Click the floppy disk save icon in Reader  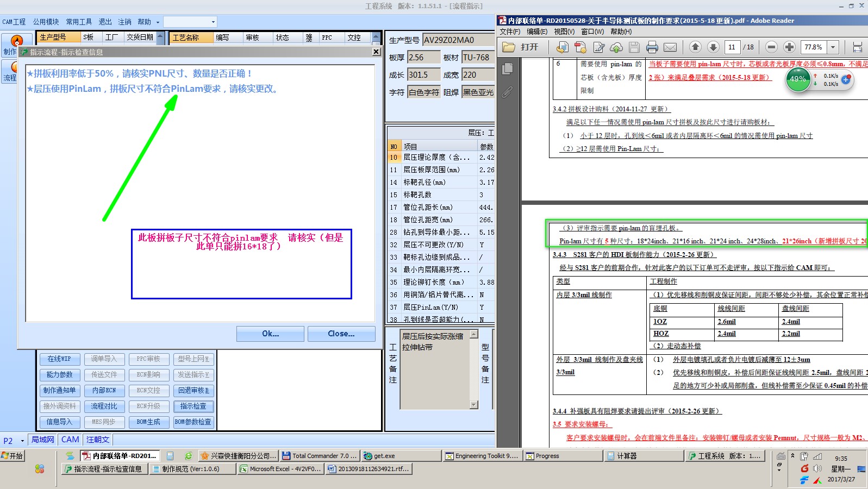634,47
